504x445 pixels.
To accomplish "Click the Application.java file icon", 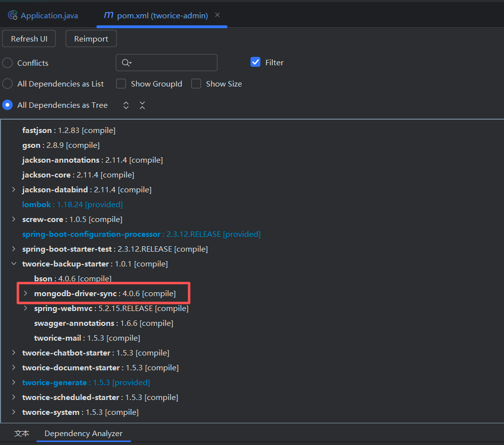I will coord(13,15).
